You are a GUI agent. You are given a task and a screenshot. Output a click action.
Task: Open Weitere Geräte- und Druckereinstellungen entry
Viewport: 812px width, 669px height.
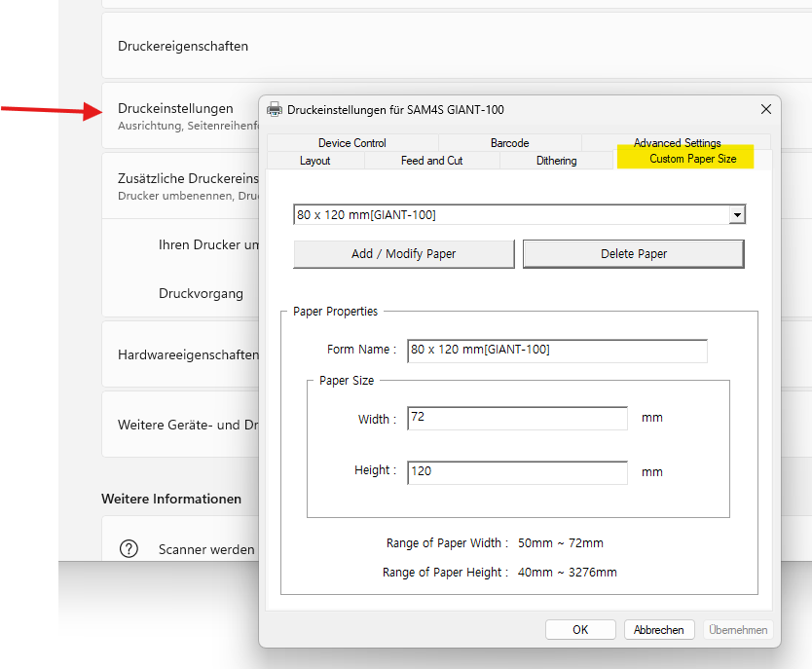pos(181,425)
